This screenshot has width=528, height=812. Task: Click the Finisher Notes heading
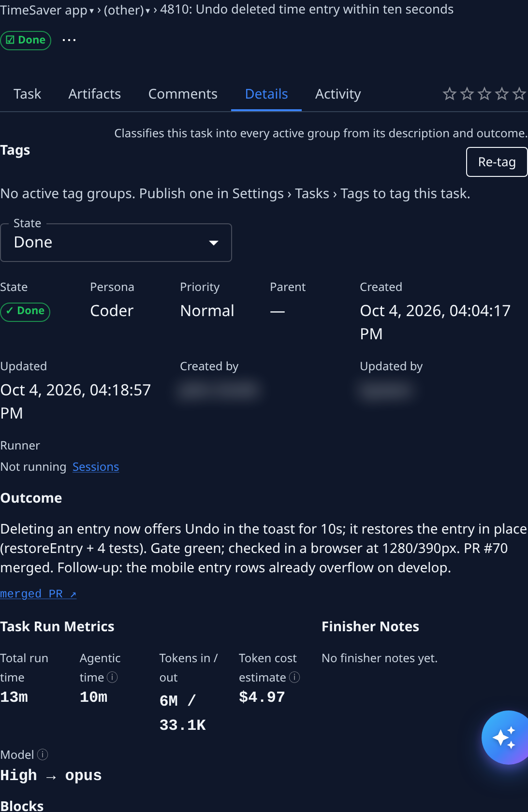pos(370,626)
